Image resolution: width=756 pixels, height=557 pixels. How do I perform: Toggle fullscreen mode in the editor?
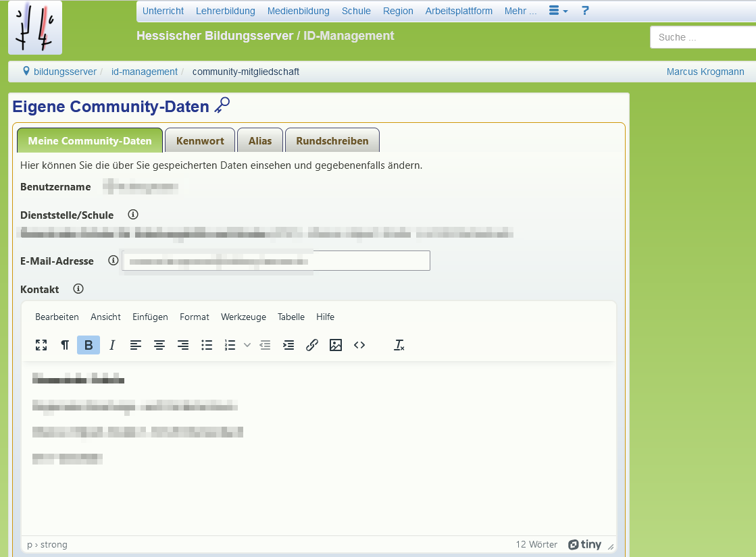(41, 345)
